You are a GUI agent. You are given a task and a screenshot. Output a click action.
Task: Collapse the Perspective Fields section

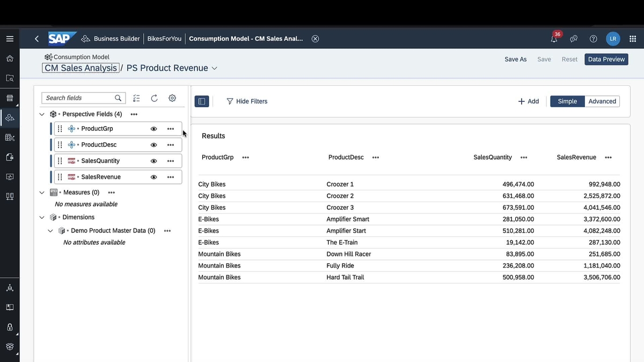42,114
